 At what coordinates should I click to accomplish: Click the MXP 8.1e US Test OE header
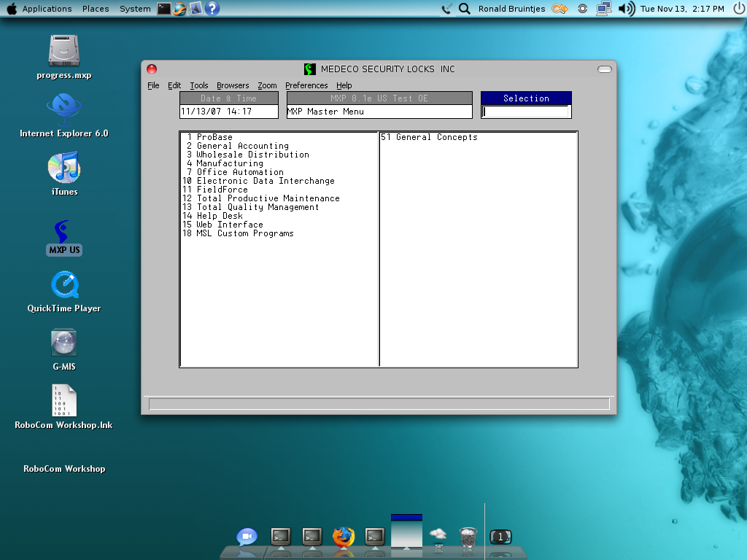(x=379, y=98)
